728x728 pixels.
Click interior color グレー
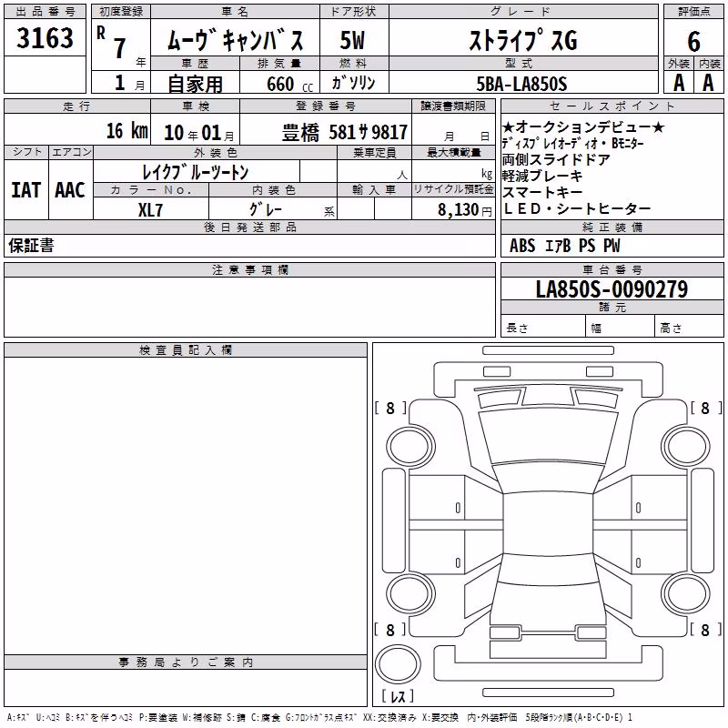[x=266, y=209]
